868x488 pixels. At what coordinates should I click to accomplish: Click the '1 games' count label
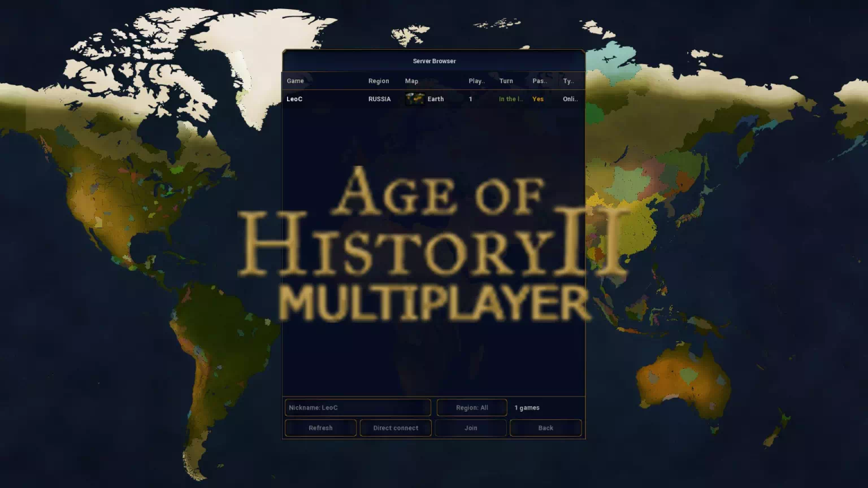tap(527, 408)
